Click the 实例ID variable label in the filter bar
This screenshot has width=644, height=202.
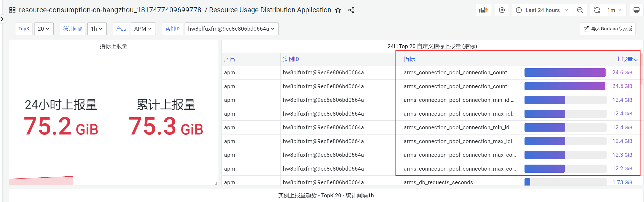pos(172,29)
